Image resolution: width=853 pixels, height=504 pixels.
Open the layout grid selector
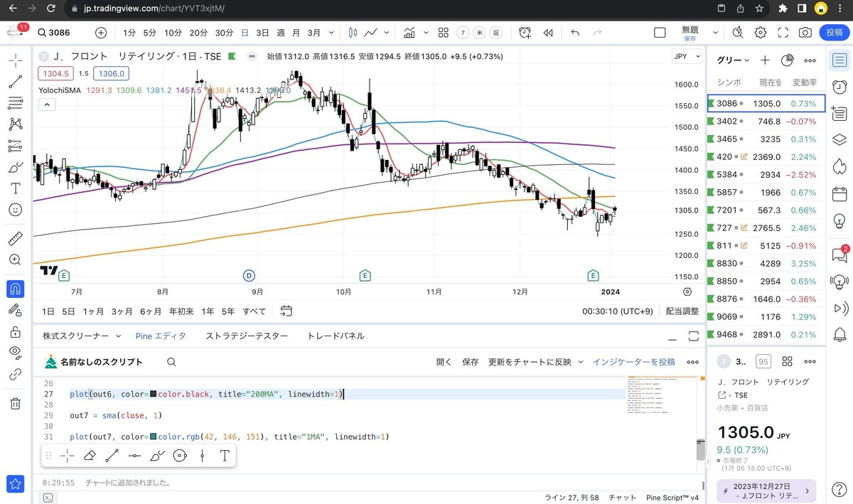[444, 33]
